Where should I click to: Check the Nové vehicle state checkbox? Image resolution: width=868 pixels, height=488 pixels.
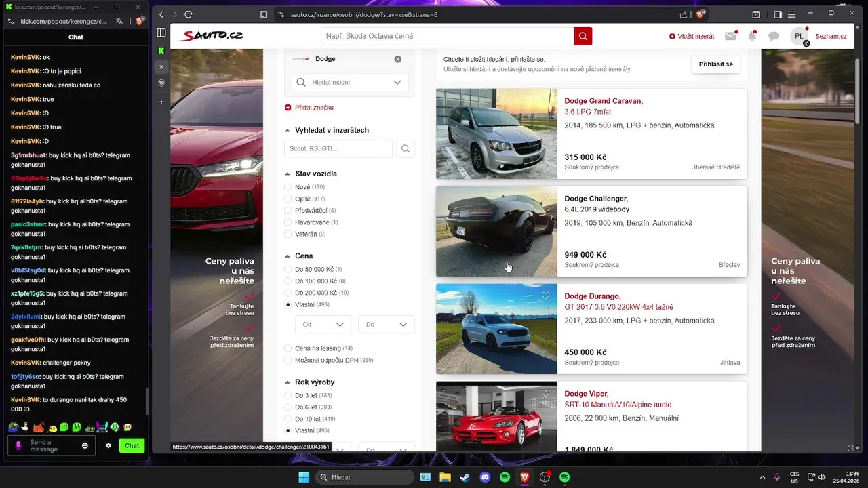click(x=288, y=187)
